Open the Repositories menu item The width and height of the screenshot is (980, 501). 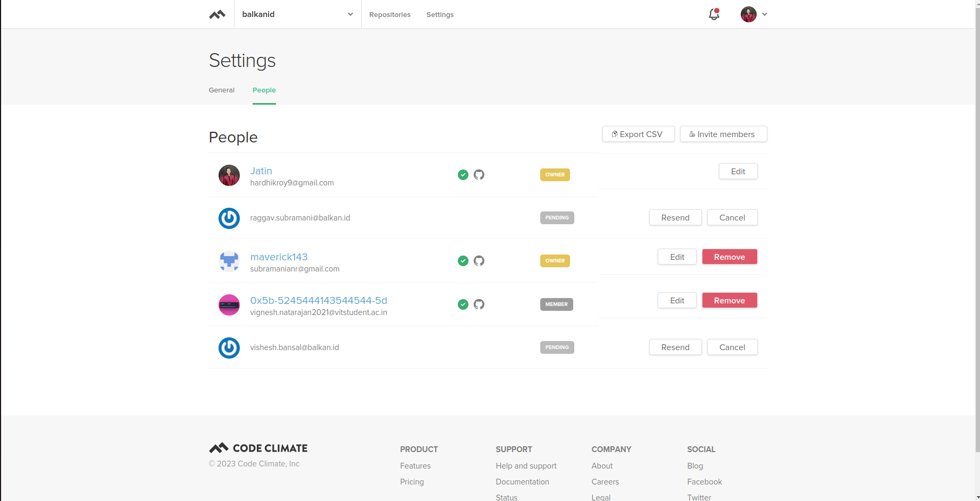coord(390,14)
